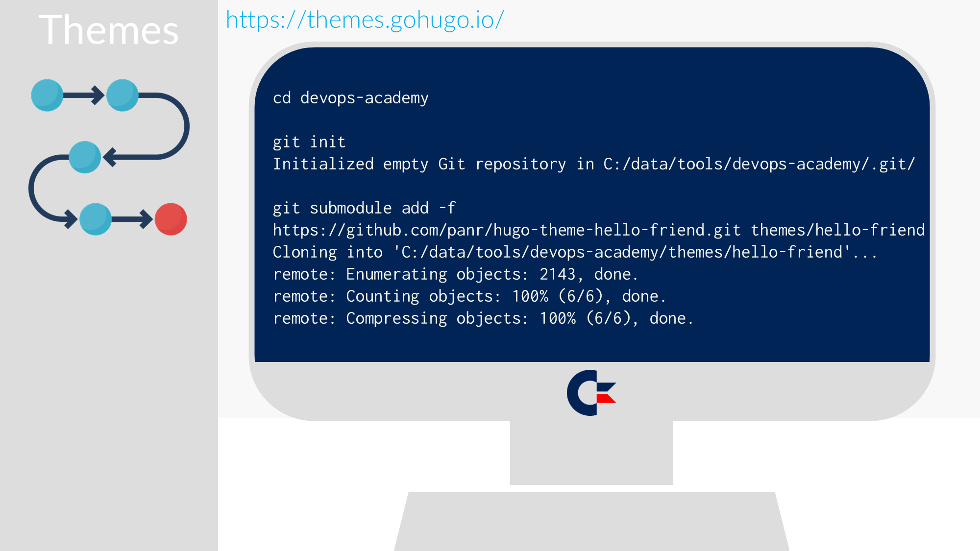Click the 'Counting objects: 100%' line
The height and width of the screenshot is (551, 980).
click(469, 296)
